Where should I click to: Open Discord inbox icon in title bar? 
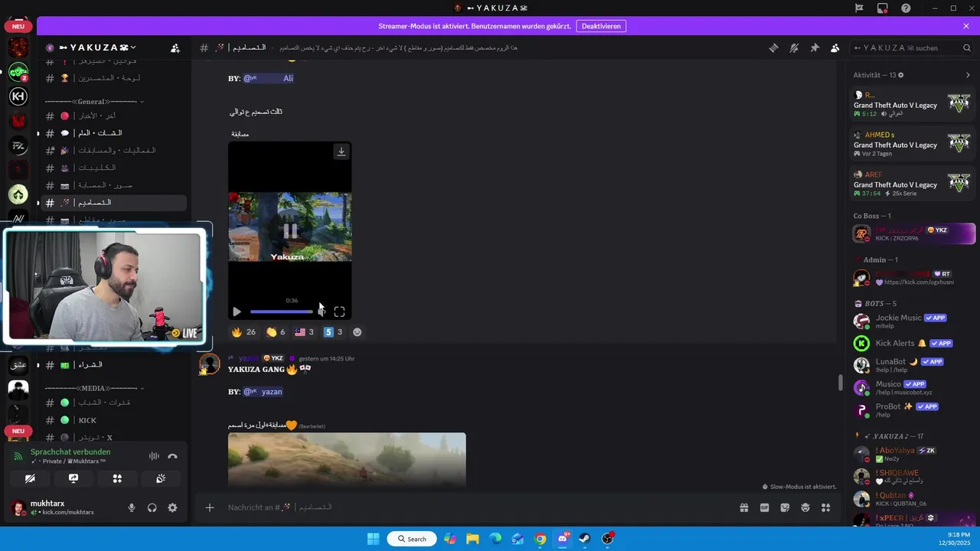coord(883,8)
